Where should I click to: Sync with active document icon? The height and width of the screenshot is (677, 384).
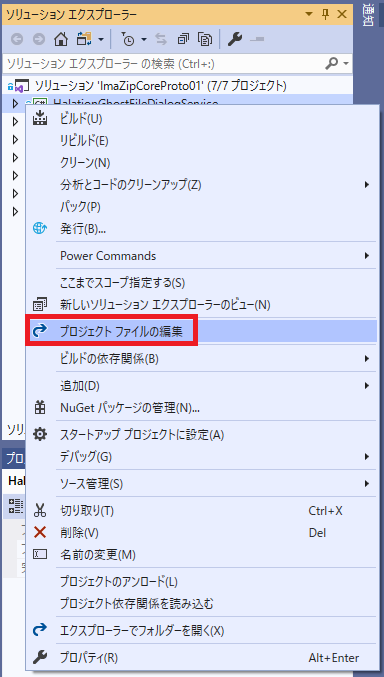[x=161, y=39]
